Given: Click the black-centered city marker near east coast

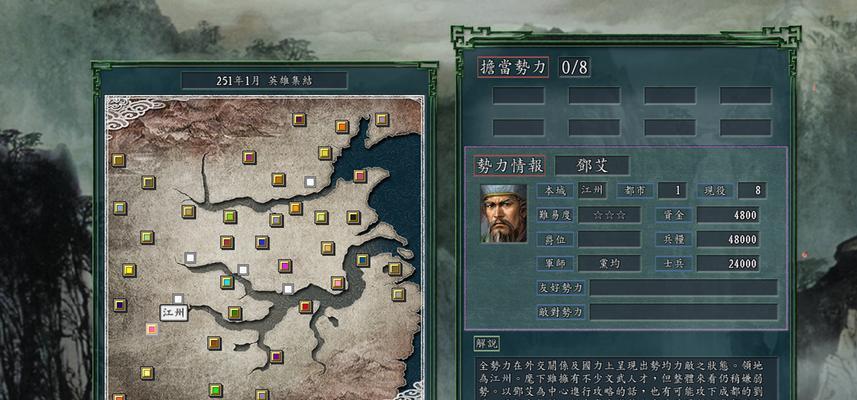Looking at the screenshot, I should [353, 217].
